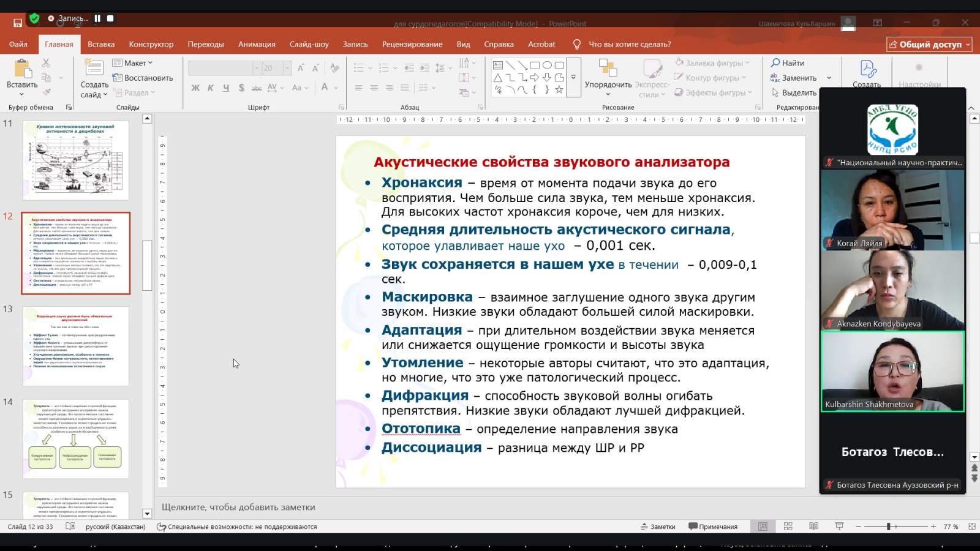Open the Insert (Вставка) tab
The width and height of the screenshot is (980, 551).
point(101,44)
